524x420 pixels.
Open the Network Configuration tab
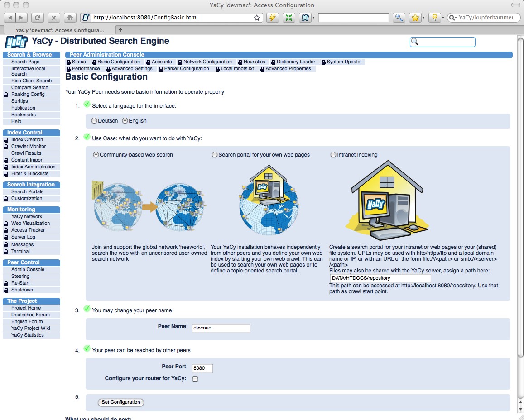pos(207,62)
